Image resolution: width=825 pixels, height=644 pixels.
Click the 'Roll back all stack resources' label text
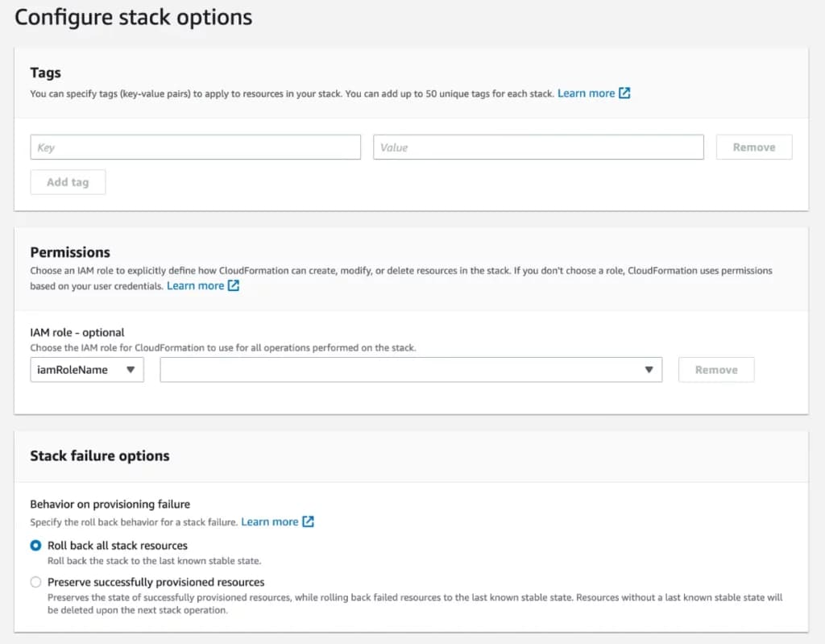[x=118, y=546]
